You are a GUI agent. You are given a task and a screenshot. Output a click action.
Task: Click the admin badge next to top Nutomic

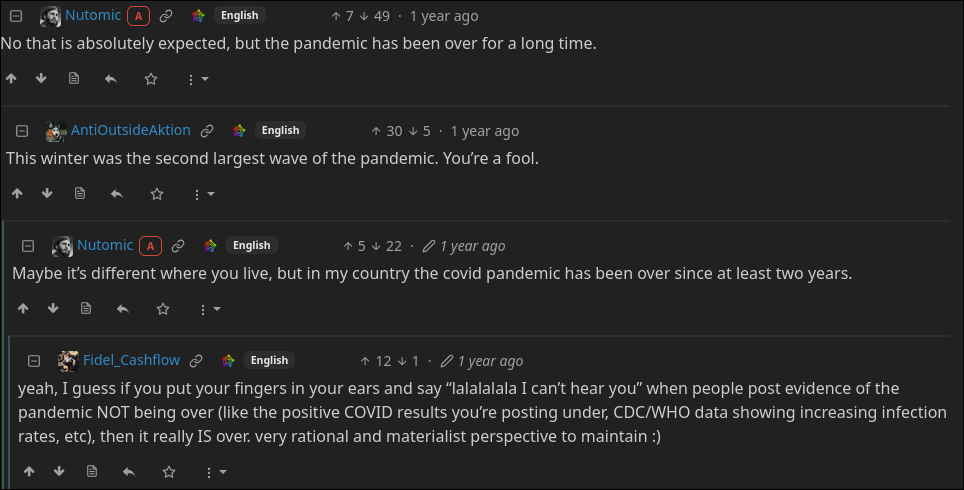pos(138,16)
